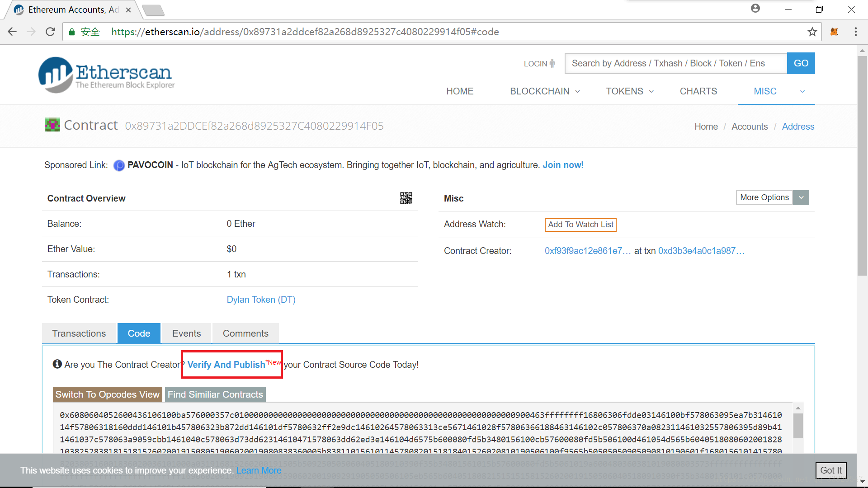Click More Options button
Image resolution: width=868 pixels, height=488 pixels.
tap(764, 197)
